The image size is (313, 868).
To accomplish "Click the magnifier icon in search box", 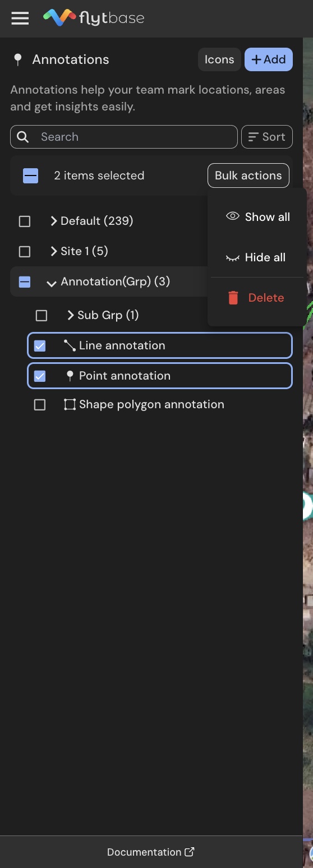I will [22, 137].
